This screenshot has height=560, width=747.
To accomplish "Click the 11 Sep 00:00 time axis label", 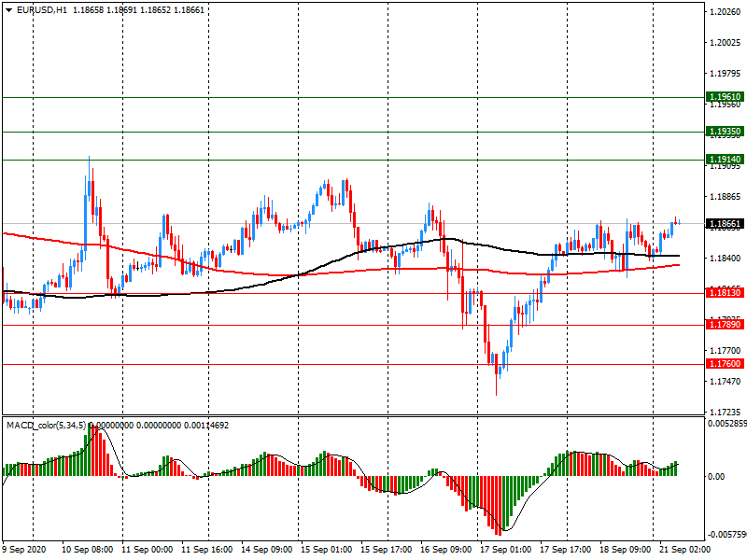I will (x=148, y=550).
